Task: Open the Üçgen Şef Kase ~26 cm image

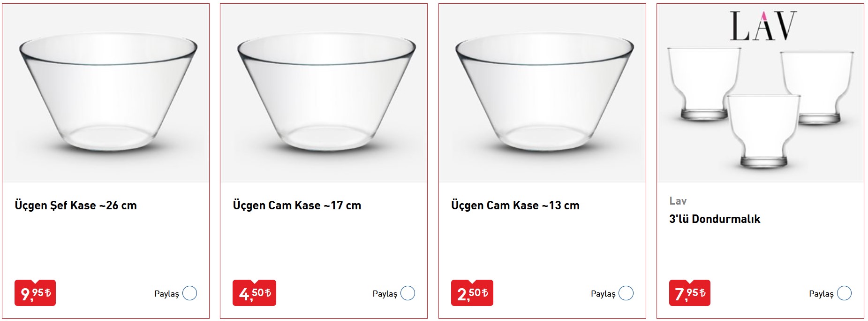Action: pos(108,94)
